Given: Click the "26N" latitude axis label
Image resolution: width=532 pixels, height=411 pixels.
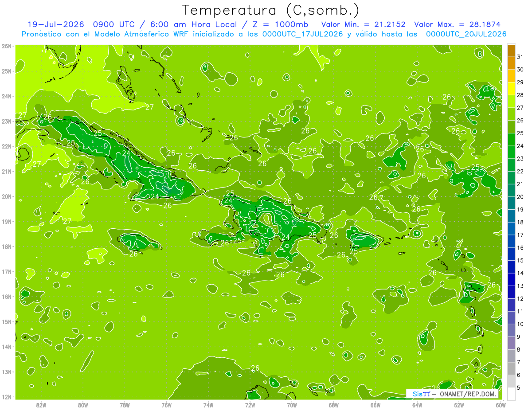Looking at the screenshot, I should pos(6,46).
